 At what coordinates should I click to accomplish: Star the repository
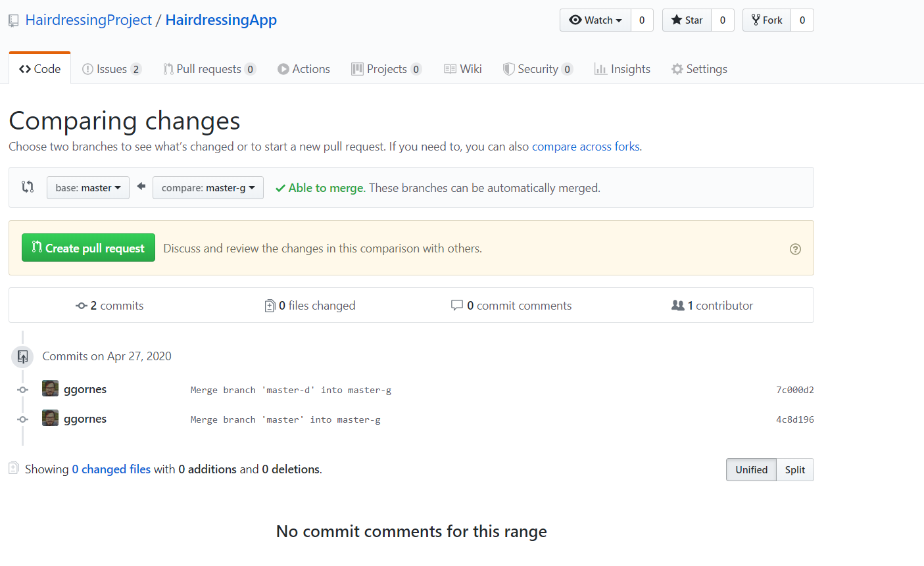687,20
